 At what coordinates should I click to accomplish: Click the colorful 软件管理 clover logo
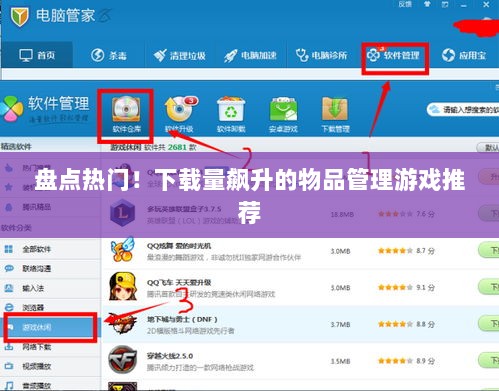12,108
